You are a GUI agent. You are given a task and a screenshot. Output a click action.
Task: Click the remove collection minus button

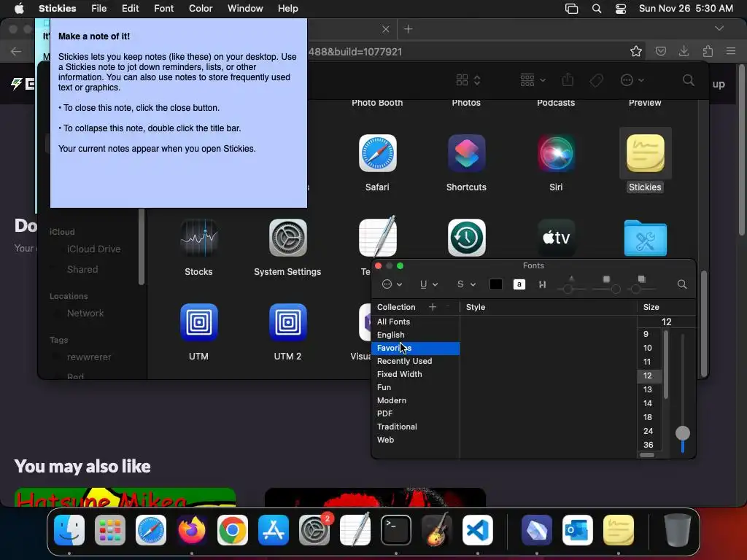(x=447, y=307)
